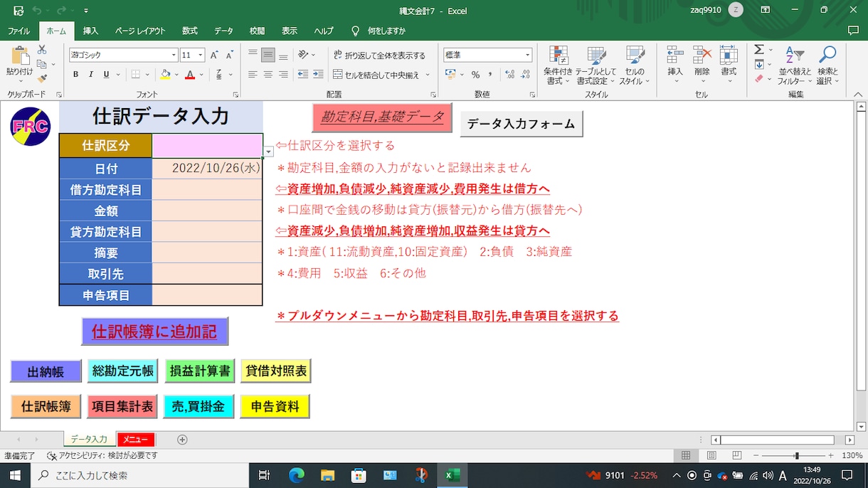Viewport: 868px width, 488px height.
Task: Open the font name 游ゴシック dropdown
Action: (174, 55)
